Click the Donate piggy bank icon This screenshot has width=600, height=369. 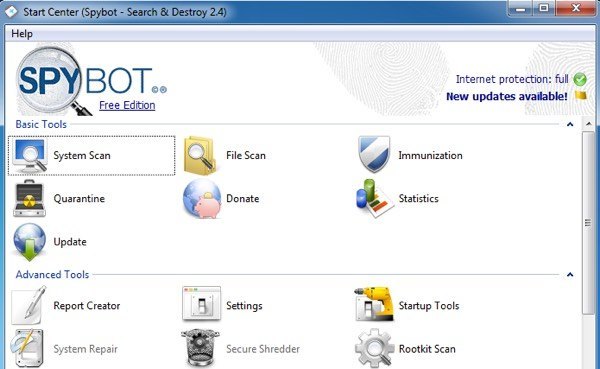[202, 199]
